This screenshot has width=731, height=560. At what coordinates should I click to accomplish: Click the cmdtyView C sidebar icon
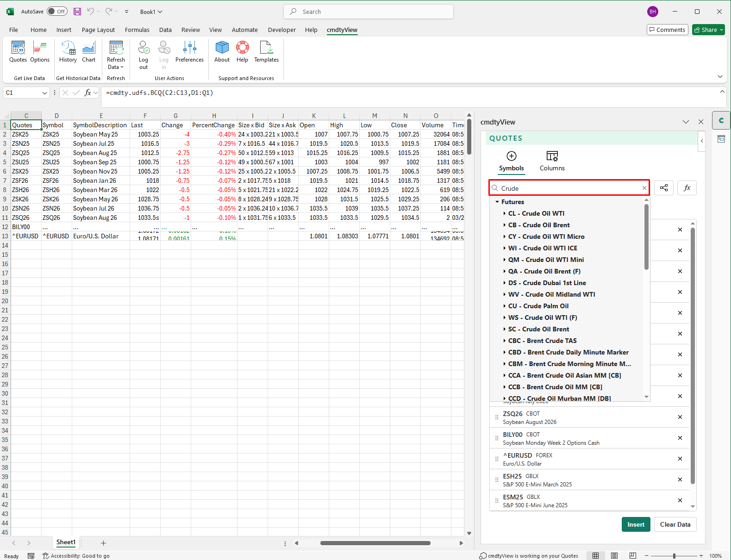click(x=721, y=120)
